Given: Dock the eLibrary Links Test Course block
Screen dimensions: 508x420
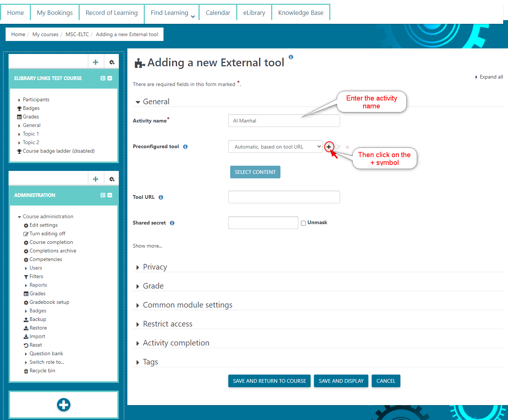Looking at the screenshot, I should tap(103, 78).
